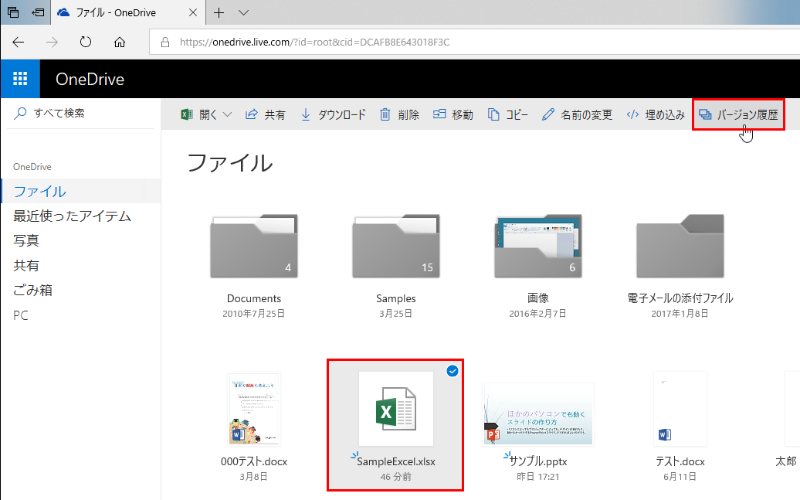Screen dimensions: 800x500
Task: Open Version history for selected file
Action: (x=738, y=114)
